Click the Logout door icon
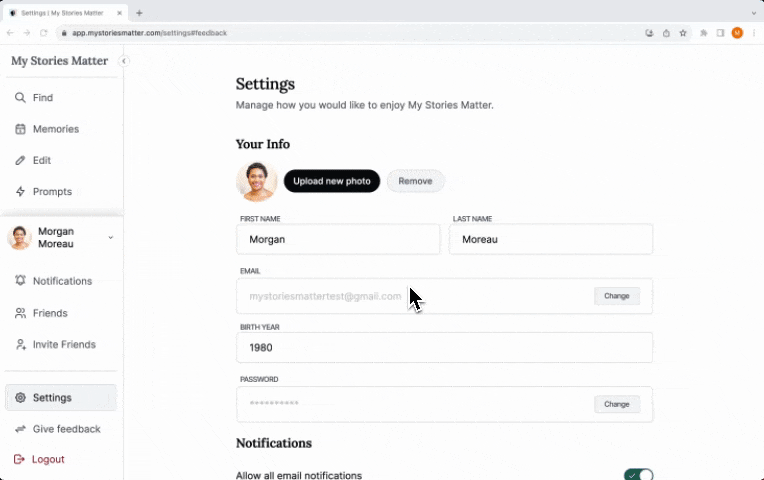 (x=19, y=459)
